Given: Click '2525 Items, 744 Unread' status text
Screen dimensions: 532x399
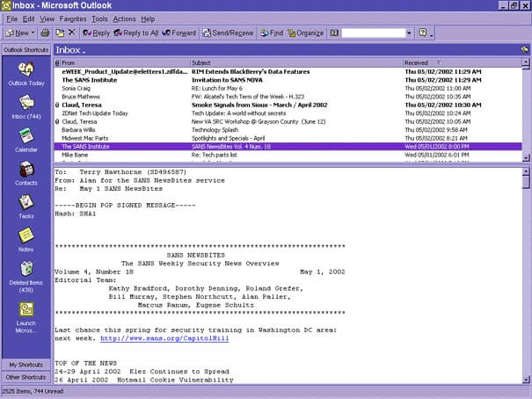Looking at the screenshot, I should coord(33,391).
